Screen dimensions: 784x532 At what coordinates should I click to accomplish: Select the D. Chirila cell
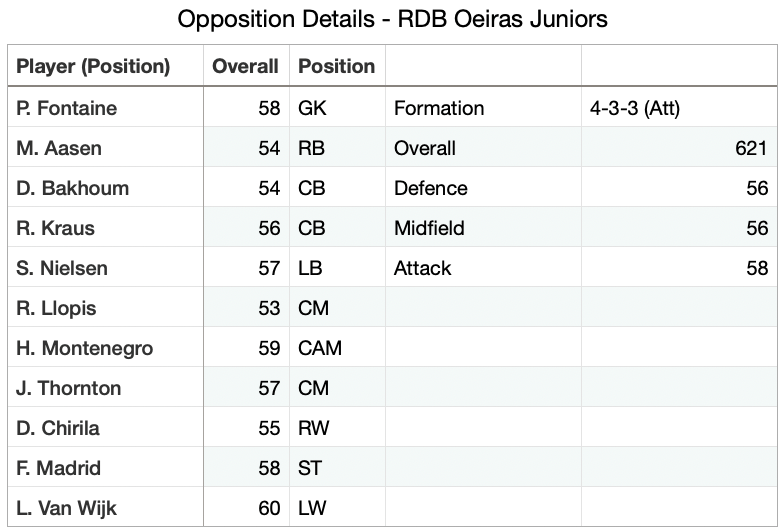point(58,428)
